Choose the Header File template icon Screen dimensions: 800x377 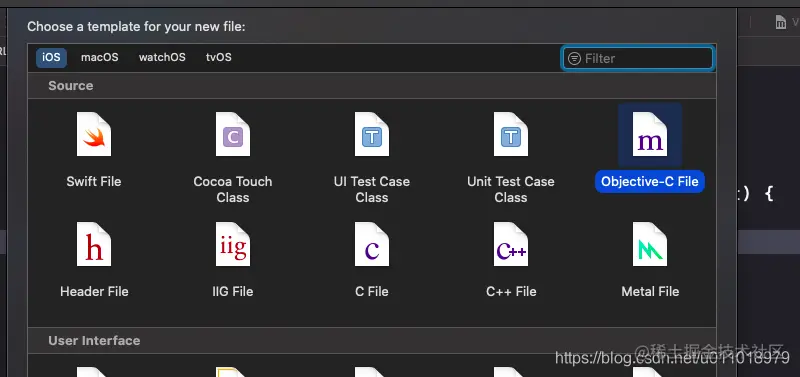coord(94,244)
